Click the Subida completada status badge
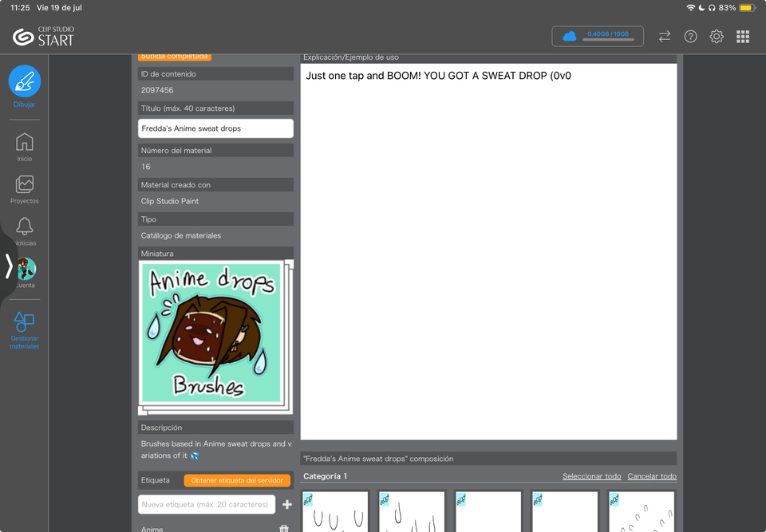 175,57
